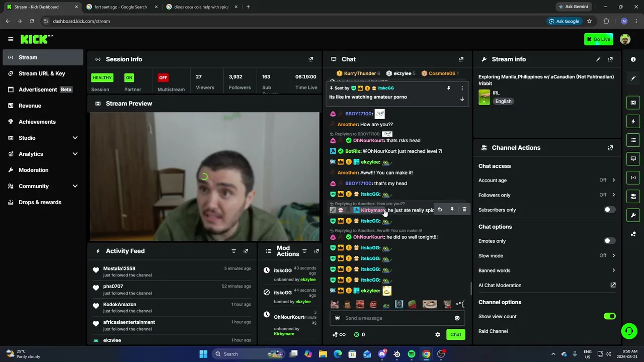Open Activity Feed filter options
Screen dimensions: 644x362
233,251
